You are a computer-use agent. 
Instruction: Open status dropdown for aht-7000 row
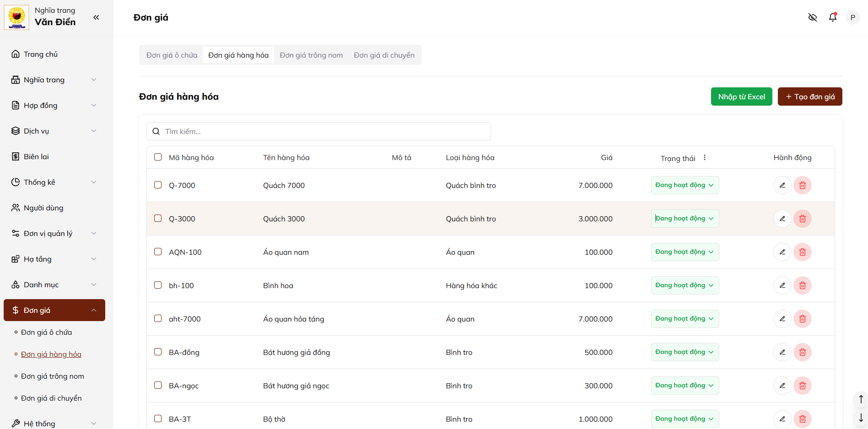coord(685,319)
